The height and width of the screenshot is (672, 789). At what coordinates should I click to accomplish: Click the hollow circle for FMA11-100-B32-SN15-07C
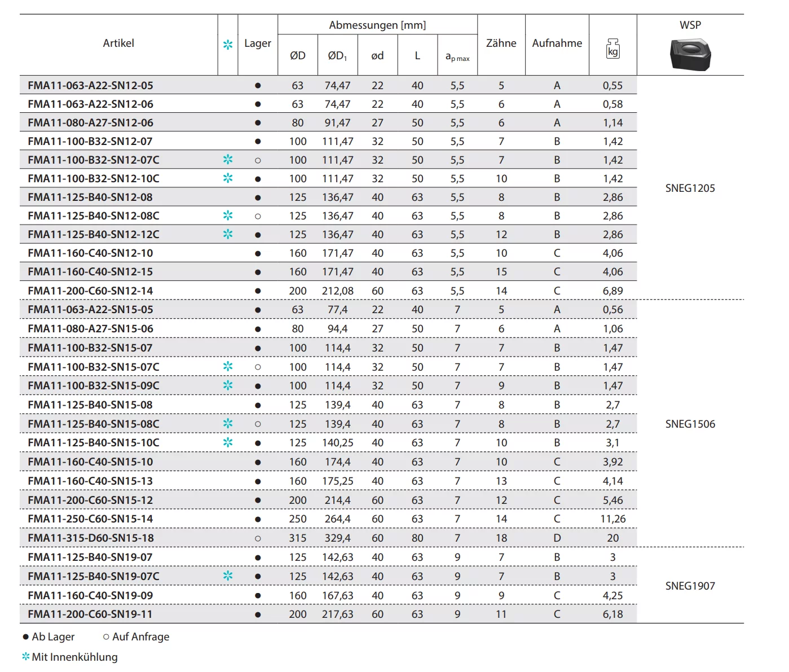click(x=258, y=367)
